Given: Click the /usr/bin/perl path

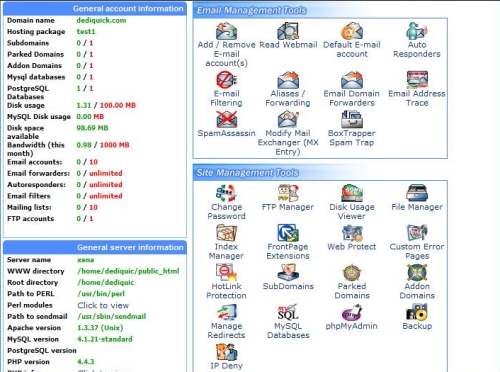Looking at the screenshot, I should coord(101,294).
